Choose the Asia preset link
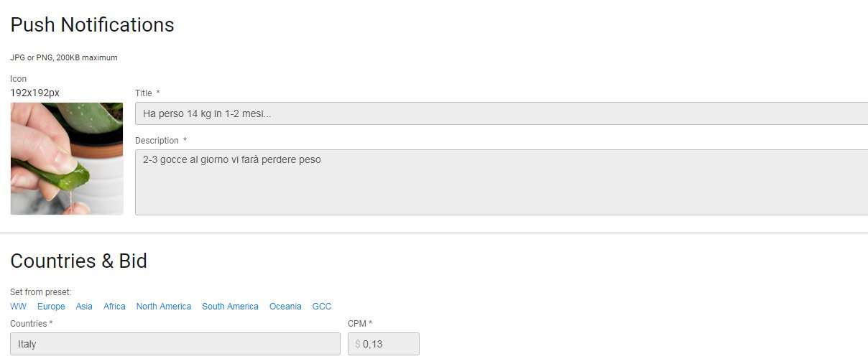868x364 pixels. 84,307
